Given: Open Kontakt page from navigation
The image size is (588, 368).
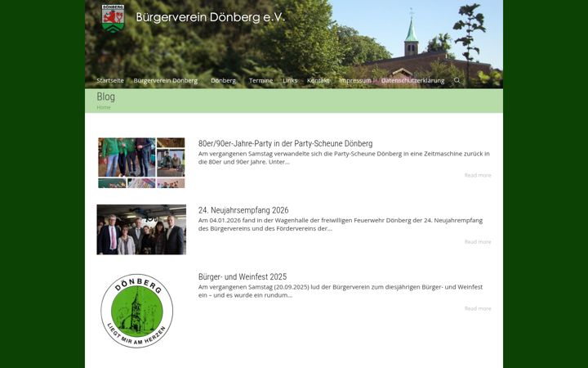Looking at the screenshot, I should tap(318, 80).
